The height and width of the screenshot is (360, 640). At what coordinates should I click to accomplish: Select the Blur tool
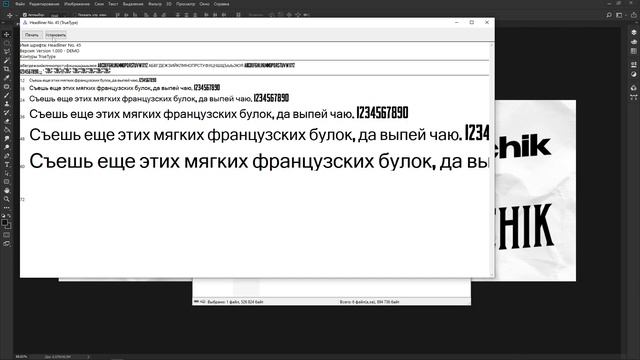7,138
